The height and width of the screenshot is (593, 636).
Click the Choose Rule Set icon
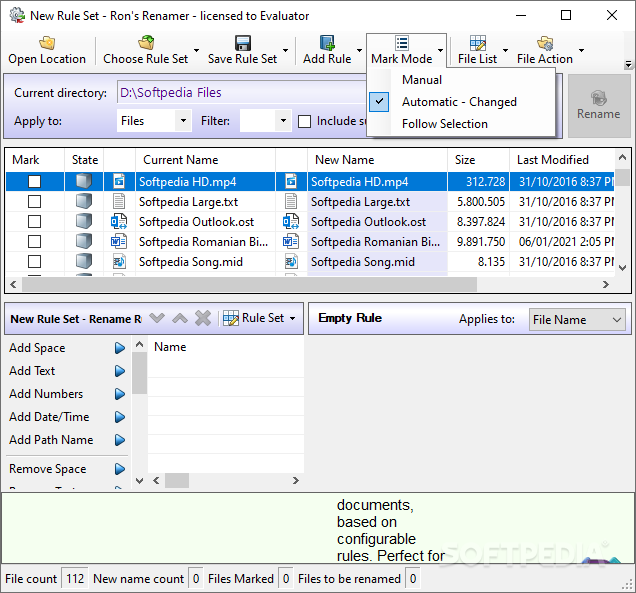tap(146, 43)
